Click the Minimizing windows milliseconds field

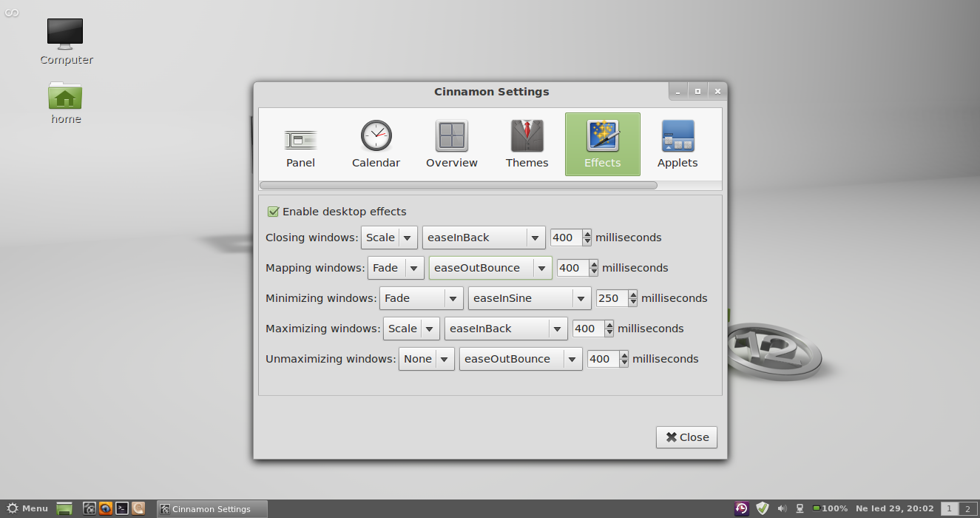point(611,298)
